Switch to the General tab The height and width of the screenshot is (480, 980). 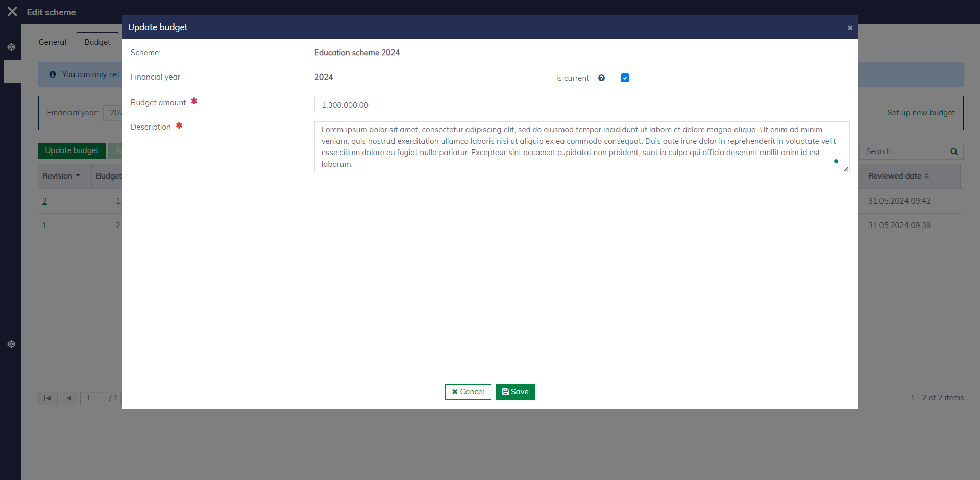pyautogui.click(x=52, y=42)
